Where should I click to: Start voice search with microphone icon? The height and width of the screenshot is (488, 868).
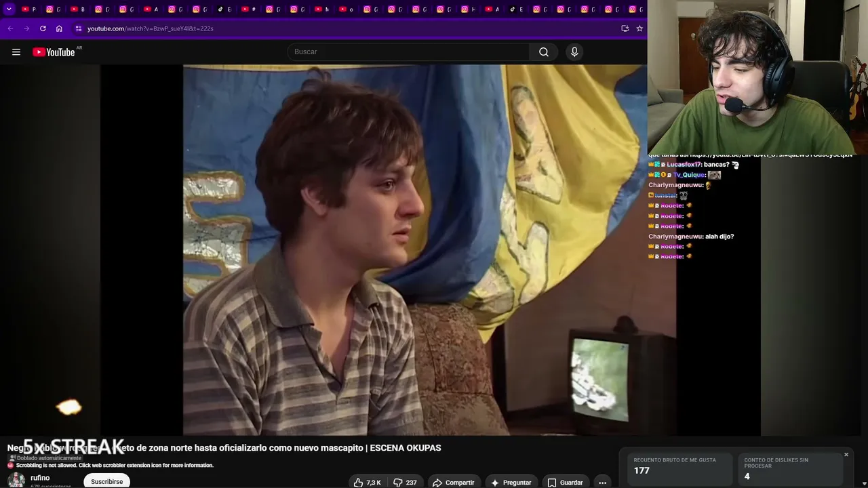pos(574,52)
